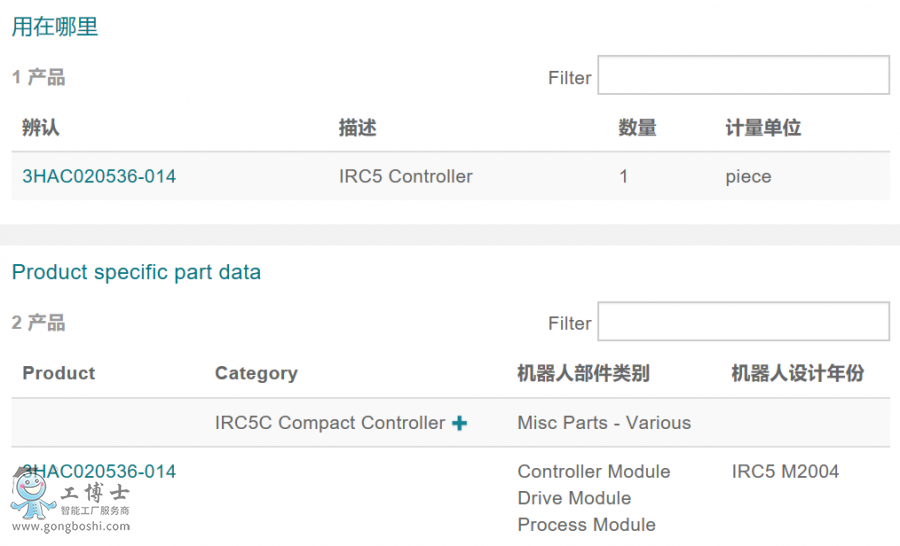Open the 3HAC020536-014 link in the 用在哪里 table
900x546 pixels.
99,177
